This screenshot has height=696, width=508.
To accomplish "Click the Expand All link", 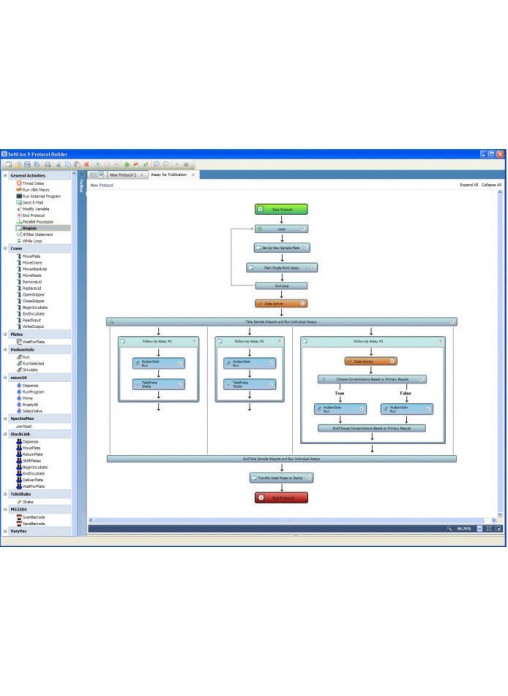I will coord(469,185).
